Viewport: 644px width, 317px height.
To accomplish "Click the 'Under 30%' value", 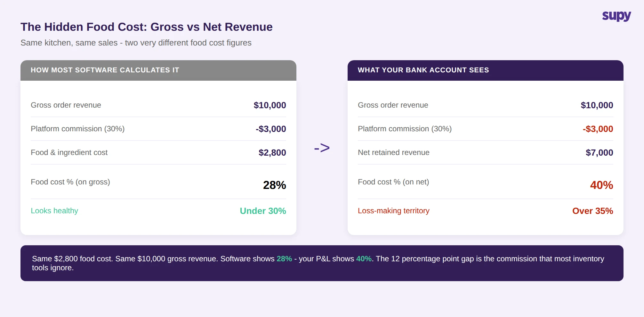I will coord(263,211).
